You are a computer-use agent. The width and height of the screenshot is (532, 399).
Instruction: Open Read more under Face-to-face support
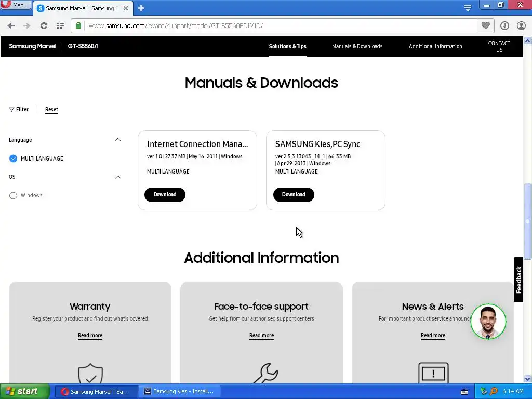(261, 335)
